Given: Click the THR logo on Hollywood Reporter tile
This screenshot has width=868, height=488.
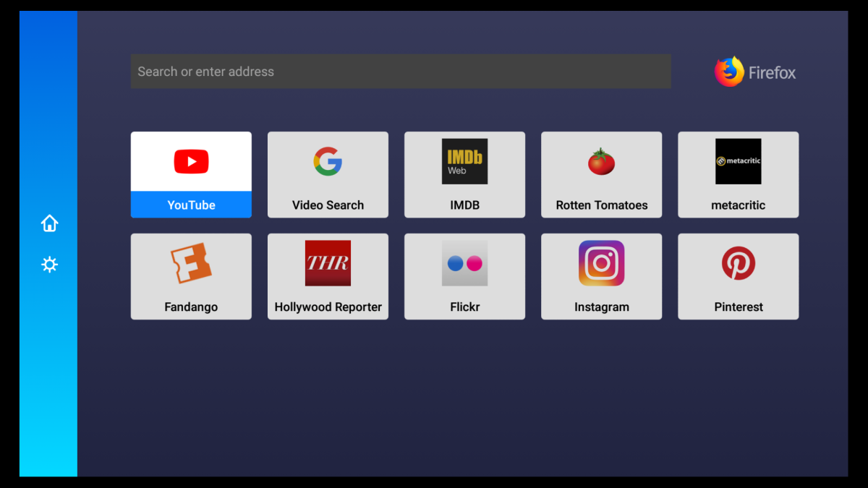Looking at the screenshot, I should [x=328, y=263].
